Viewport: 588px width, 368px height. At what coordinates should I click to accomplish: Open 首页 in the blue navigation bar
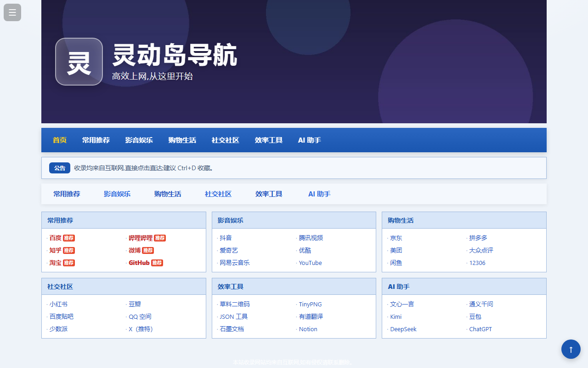(60, 140)
